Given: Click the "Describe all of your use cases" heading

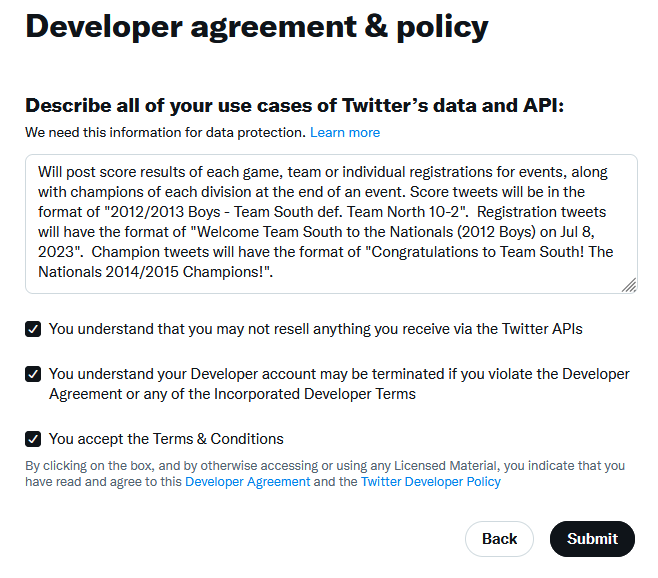Looking at the screenshot, I should (x=295, y=105).
